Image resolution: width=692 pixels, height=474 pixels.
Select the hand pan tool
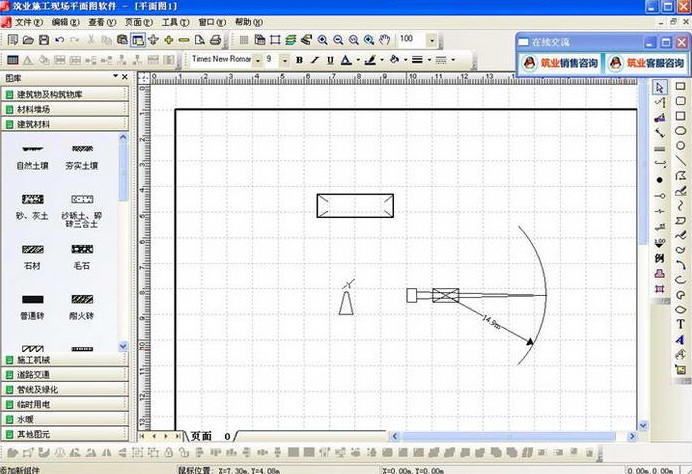[x=385, y=40]
